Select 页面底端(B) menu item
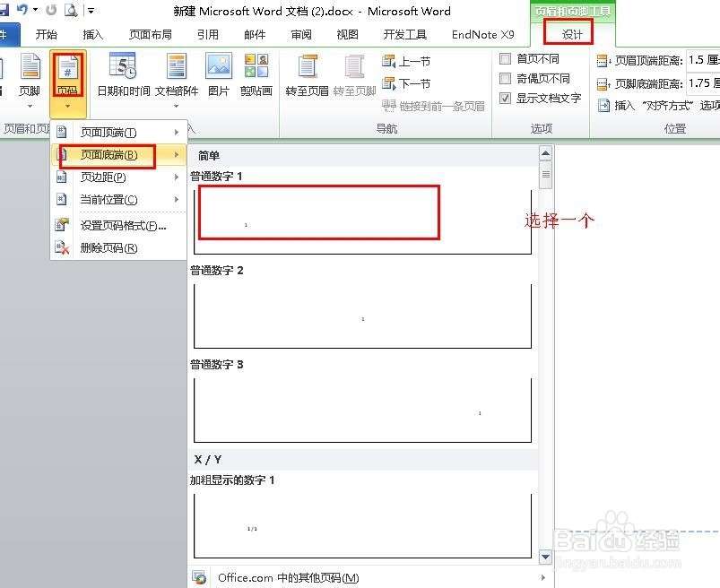This screenshot has height=588, width=720. pyautogui.click(x=118, y=155)
